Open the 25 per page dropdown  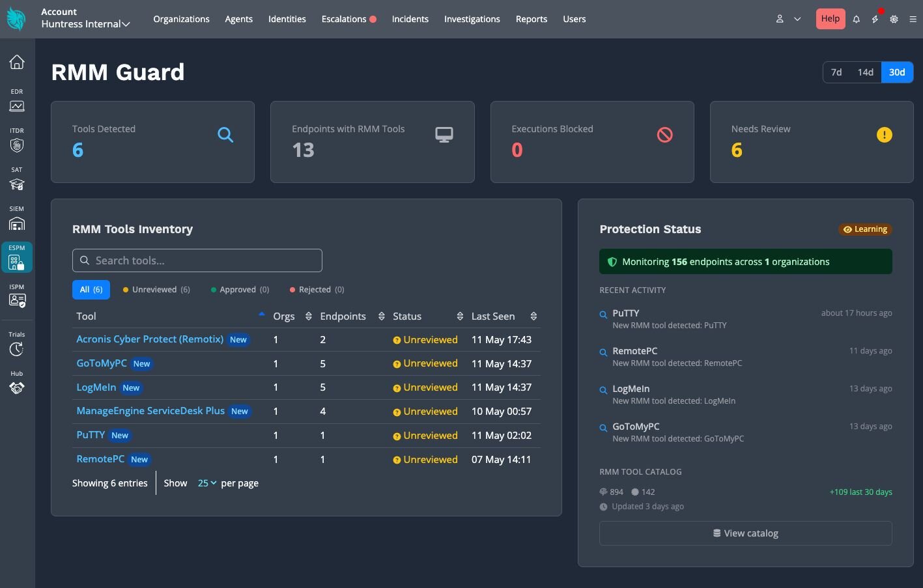click(207, 483)
